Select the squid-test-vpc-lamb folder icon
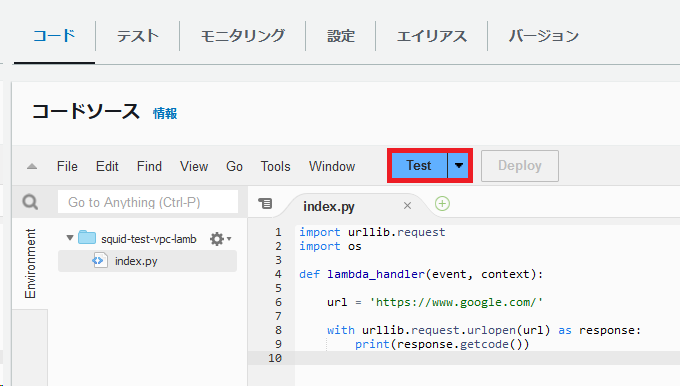Screen dimensions: 680x386 (87, 238)
